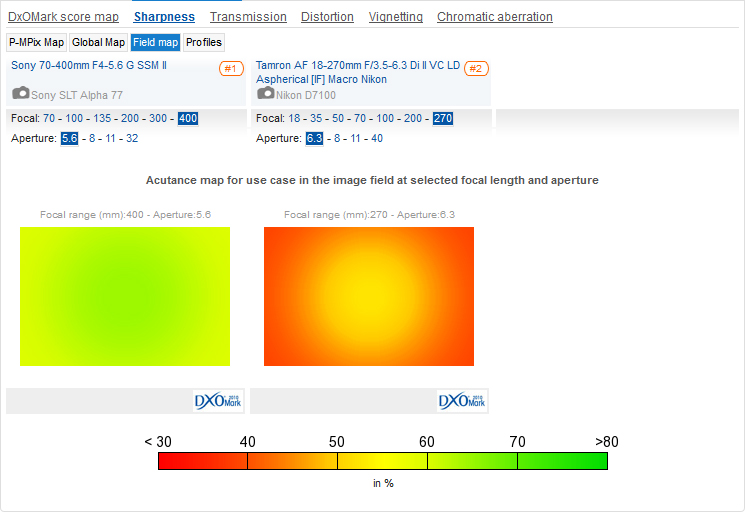Screen dimensions: 746x513
Task: Select Tamron focal length 18
Action: 294,118
